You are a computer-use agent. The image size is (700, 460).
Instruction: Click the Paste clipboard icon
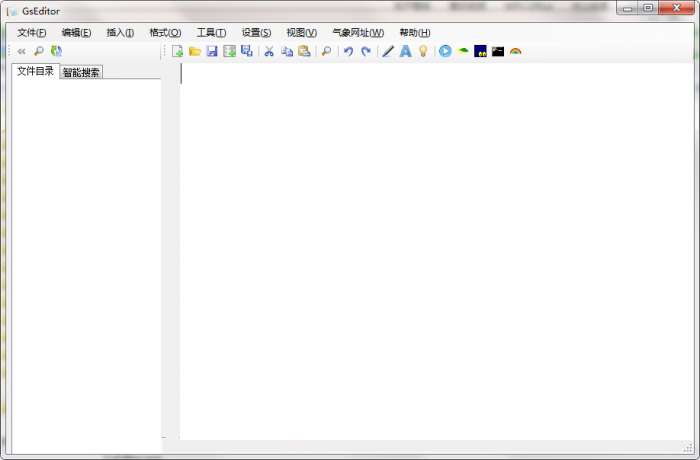(x=304, y=51)
